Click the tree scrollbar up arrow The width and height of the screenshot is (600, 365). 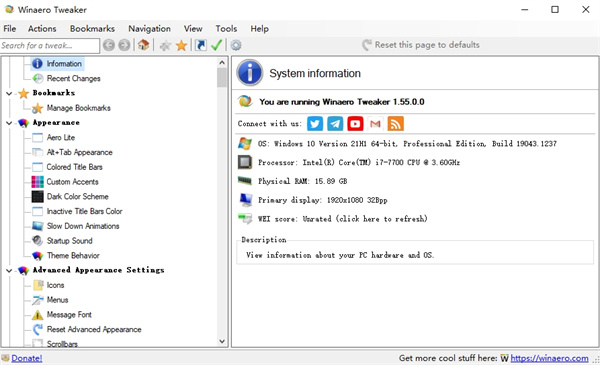coord(222,62)
